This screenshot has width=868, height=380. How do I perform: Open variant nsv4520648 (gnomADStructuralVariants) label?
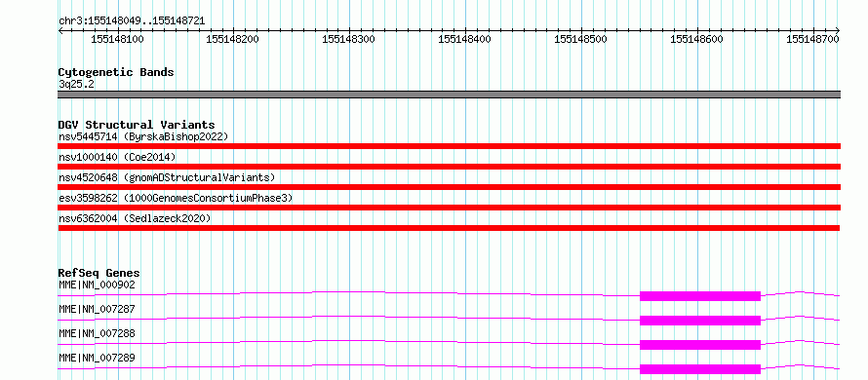tap(167, 177)
